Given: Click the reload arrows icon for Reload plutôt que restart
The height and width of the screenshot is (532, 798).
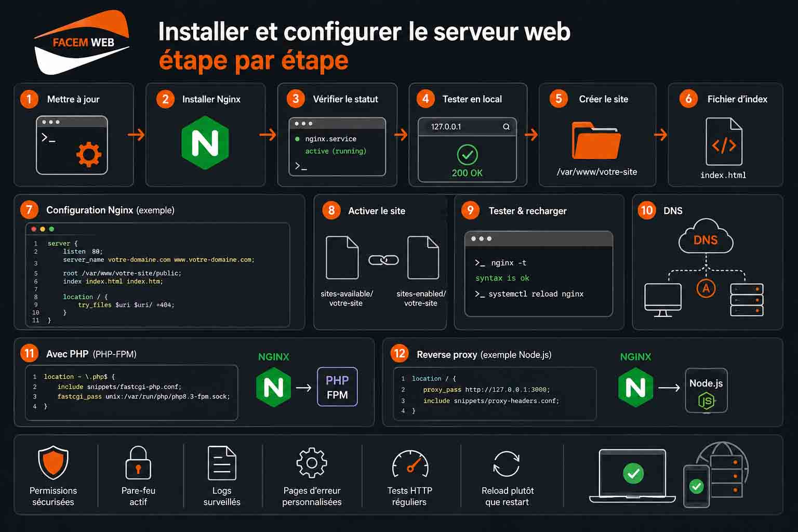Looking at the screenshot, I should [507, 464].
